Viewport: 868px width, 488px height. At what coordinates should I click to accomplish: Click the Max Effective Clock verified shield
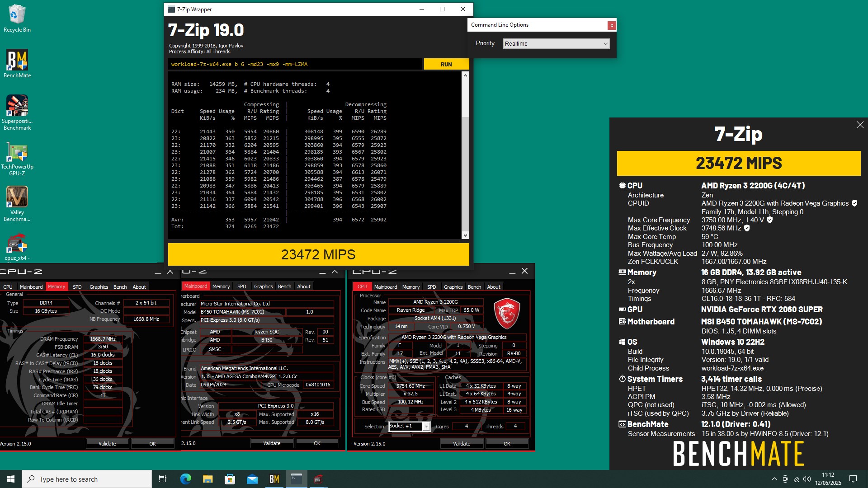pyautogui.click(x=747, y=228)
